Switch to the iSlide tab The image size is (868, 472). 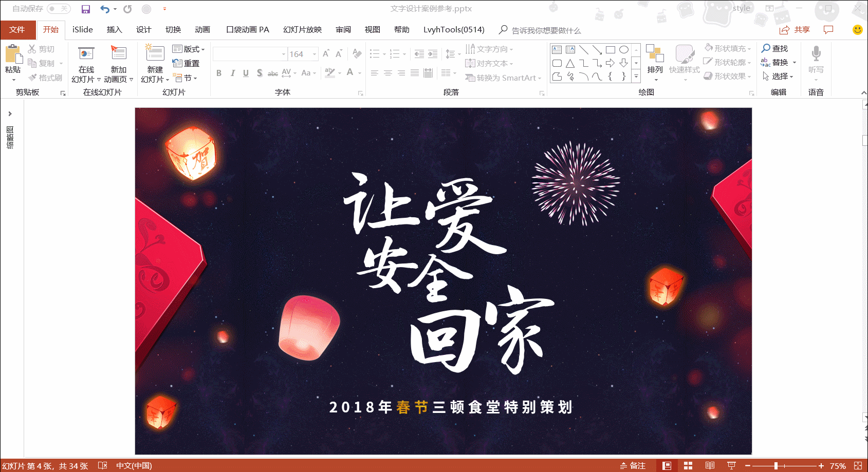click(x=83, y=30)
